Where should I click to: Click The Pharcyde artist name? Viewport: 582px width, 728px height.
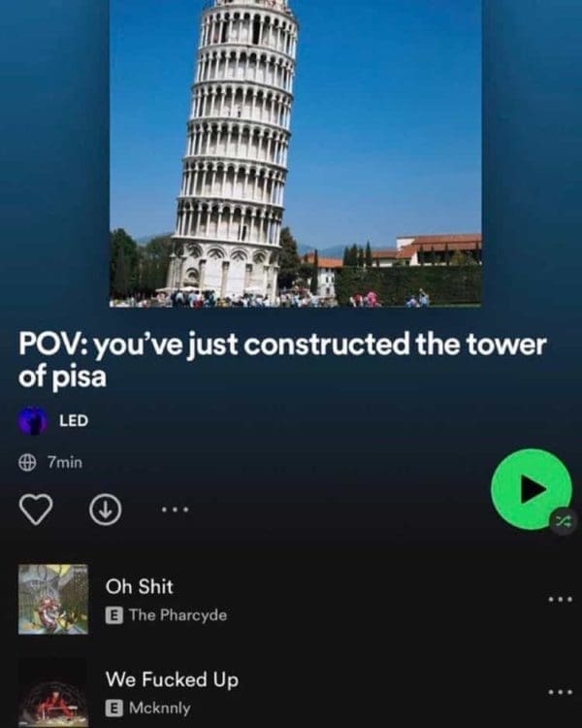[178, 615]
